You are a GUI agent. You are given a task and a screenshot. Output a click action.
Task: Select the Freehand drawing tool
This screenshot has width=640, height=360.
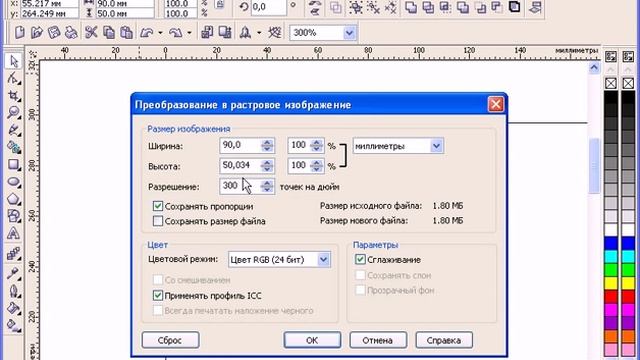coord(13,130)
